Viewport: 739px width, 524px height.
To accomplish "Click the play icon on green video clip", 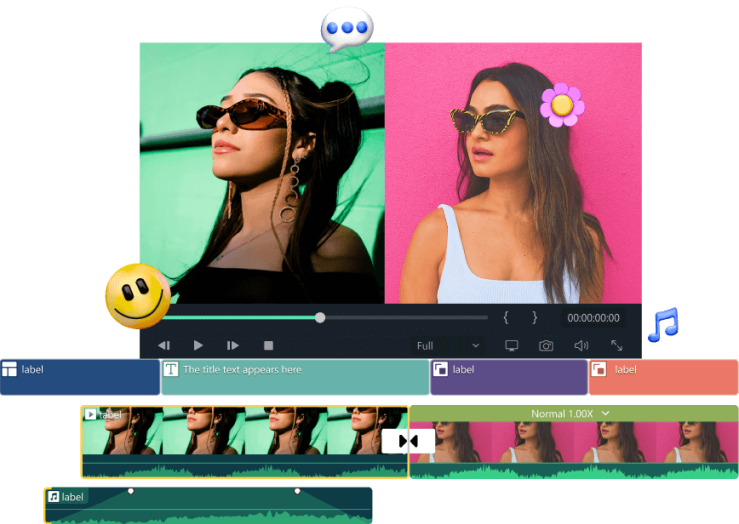I will (x=90, y=414).
